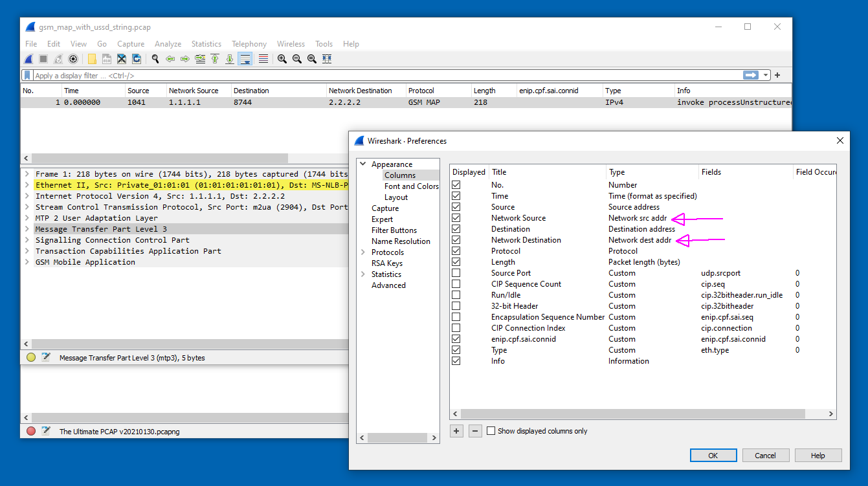Uncheck Displayed box for Protocol column
Viewport: 868px width, 486px height.
click(456, 251)
